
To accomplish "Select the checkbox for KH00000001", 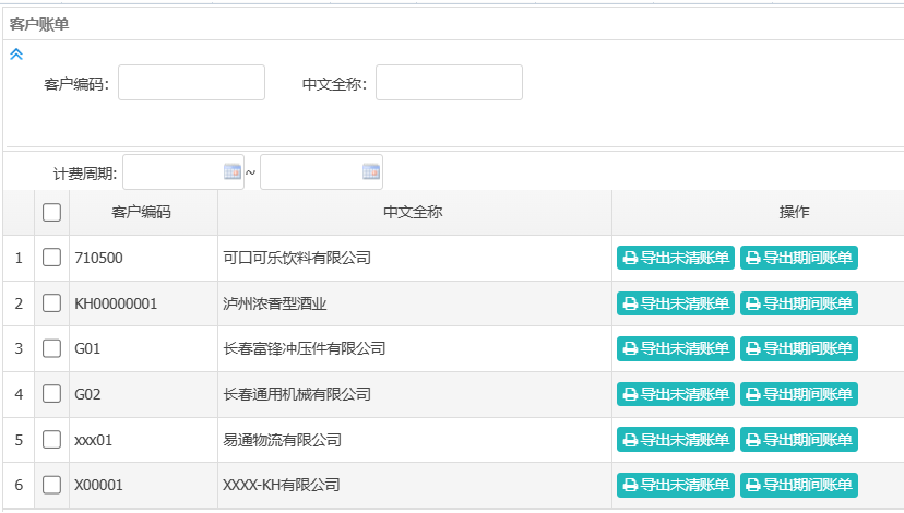I will pyautogui.click(x=52, y=303).
